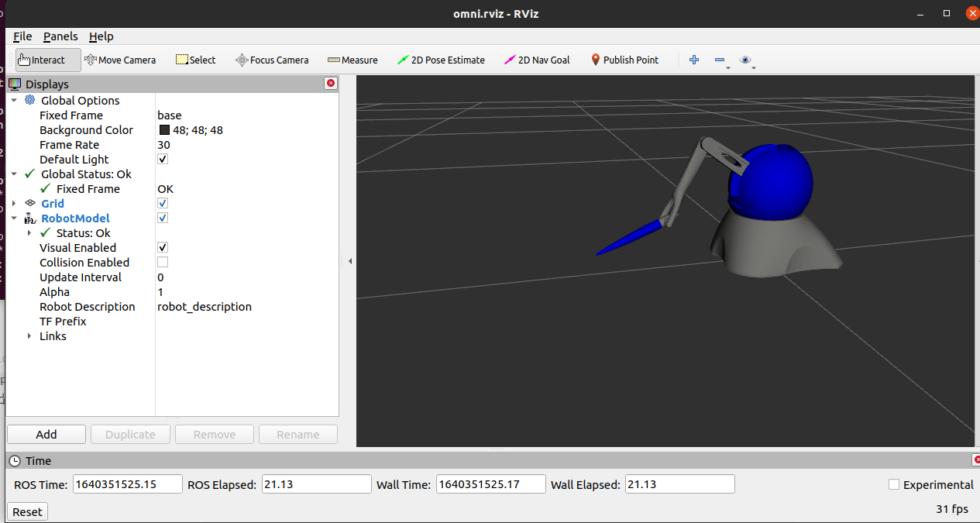Activate the Move Camera tool
980x523 pixels.
[120, 60]
